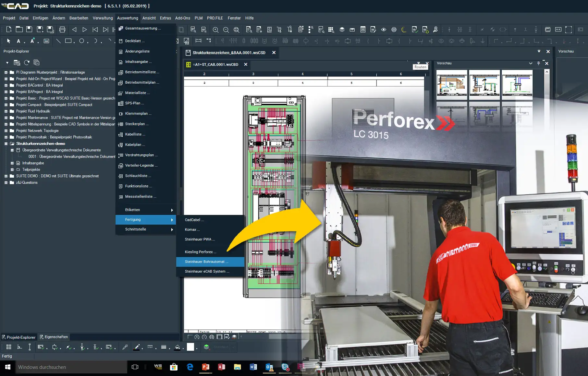
Task: Create a new document from the toolbar
Action: coord(9,29)
